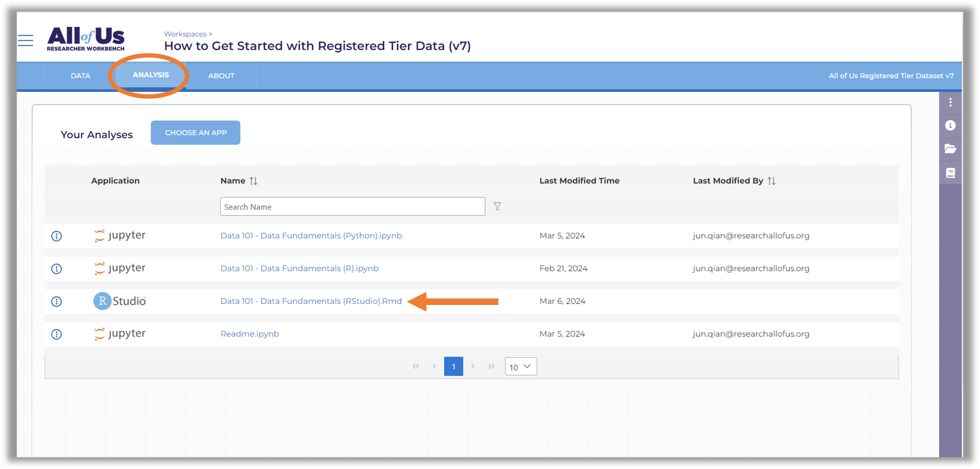Open actions menu for the RStudio Rmd row
This screenshot has width=980, height=469.
point(56,302)
